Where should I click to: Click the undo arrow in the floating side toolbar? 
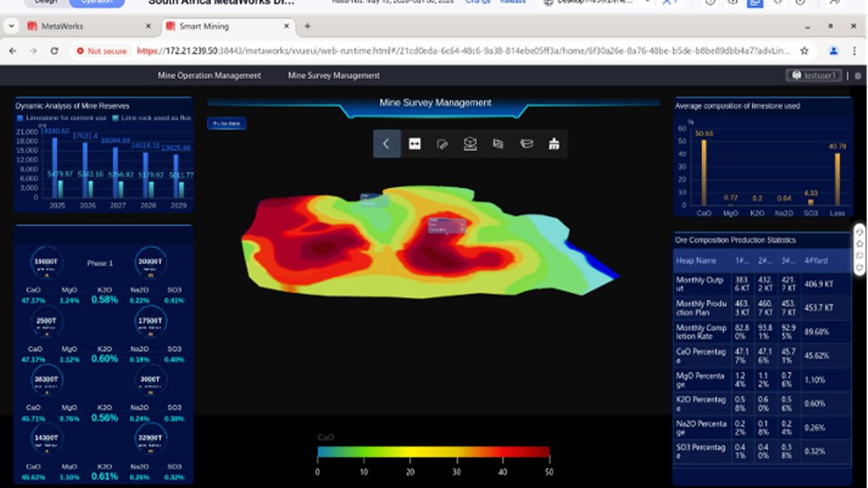(860, 232)
